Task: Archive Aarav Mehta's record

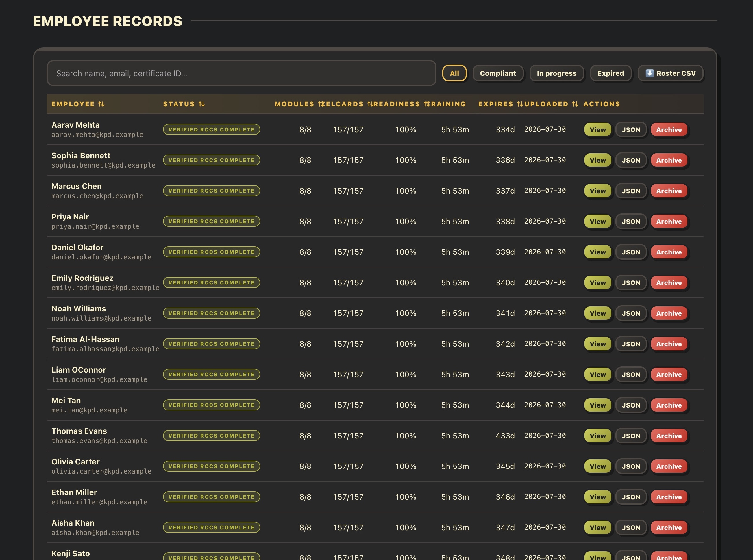Action: click(669, 129)
